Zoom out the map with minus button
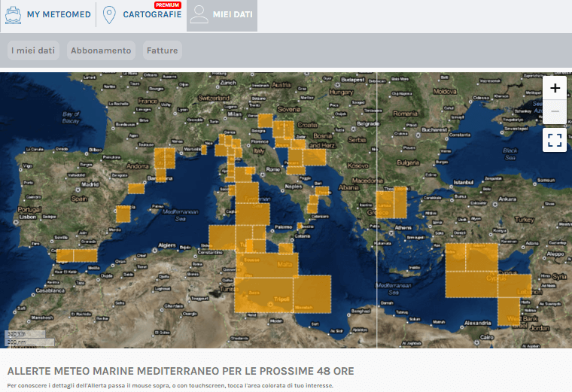Screen dimensions: 572x392 tap(555, 111)
